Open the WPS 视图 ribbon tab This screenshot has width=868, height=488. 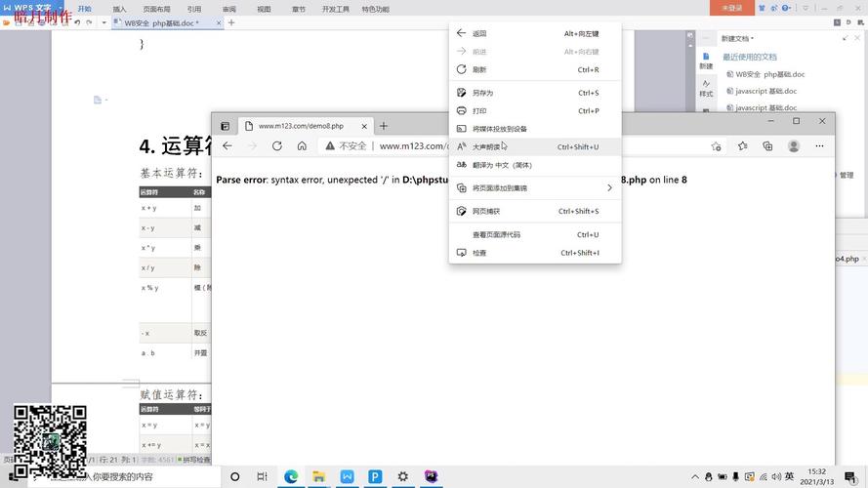click(x=264, y=10)
